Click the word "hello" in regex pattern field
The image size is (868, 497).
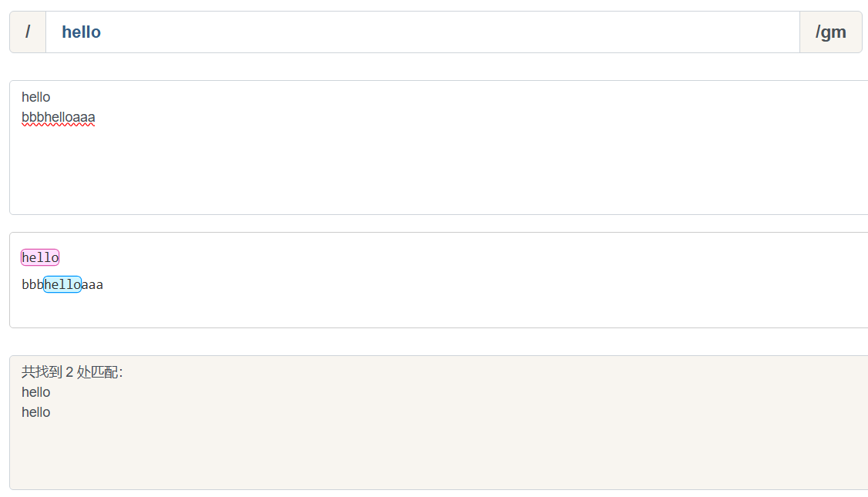pos(81,32)
